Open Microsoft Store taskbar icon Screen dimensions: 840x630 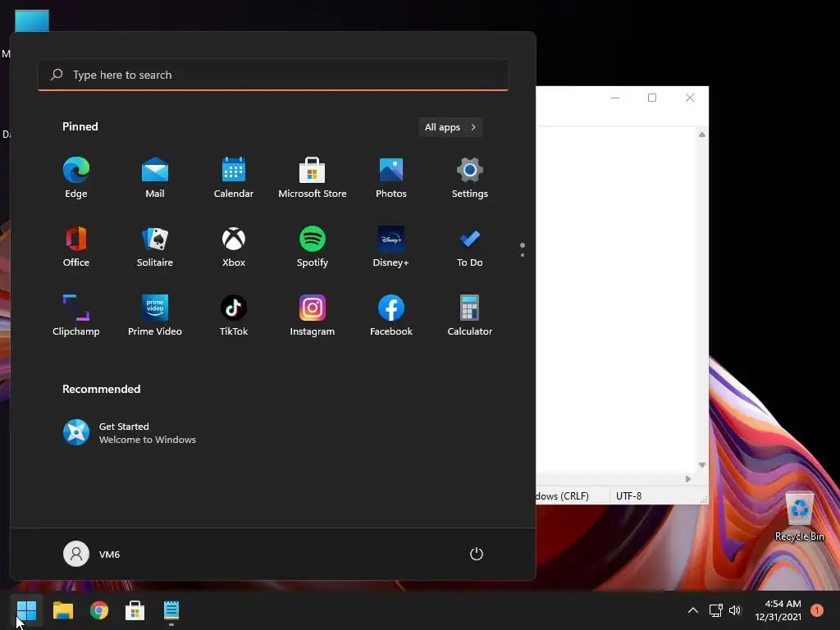[135, 610]
